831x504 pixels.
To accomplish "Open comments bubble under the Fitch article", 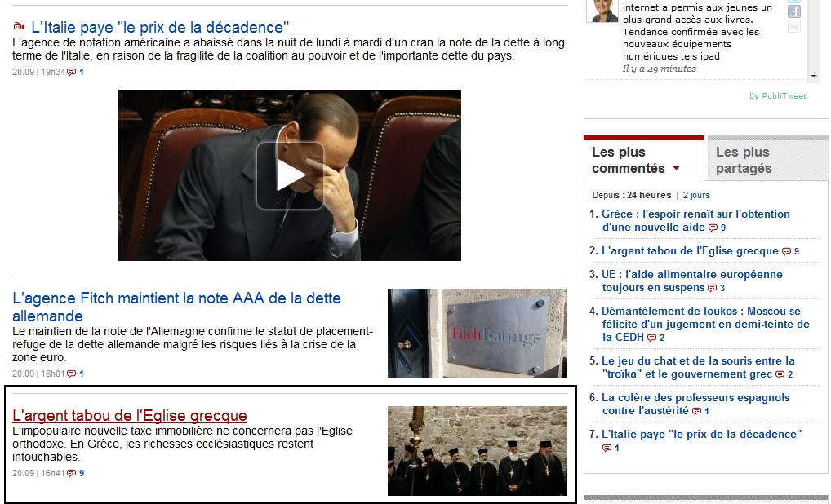I will coord(72,374).
